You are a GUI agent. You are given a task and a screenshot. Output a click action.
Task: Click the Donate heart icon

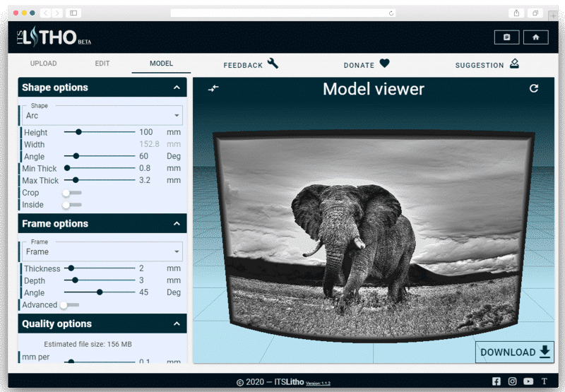384,64
